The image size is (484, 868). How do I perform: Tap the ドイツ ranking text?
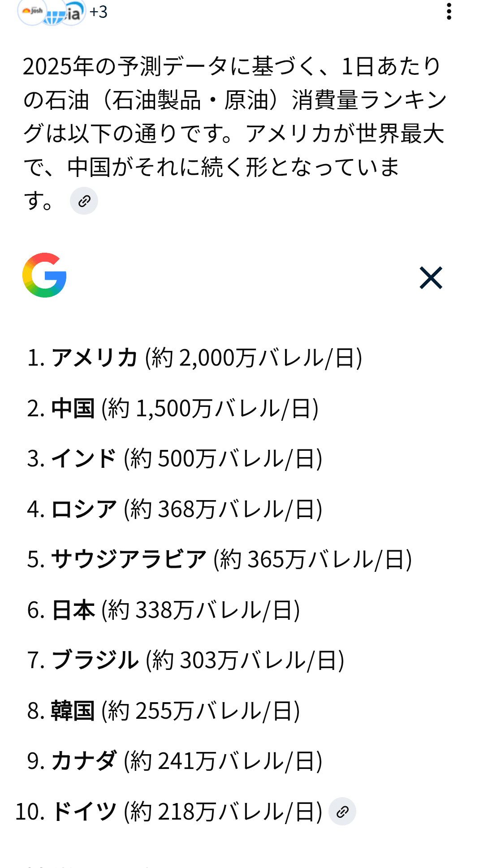point(168,812)
